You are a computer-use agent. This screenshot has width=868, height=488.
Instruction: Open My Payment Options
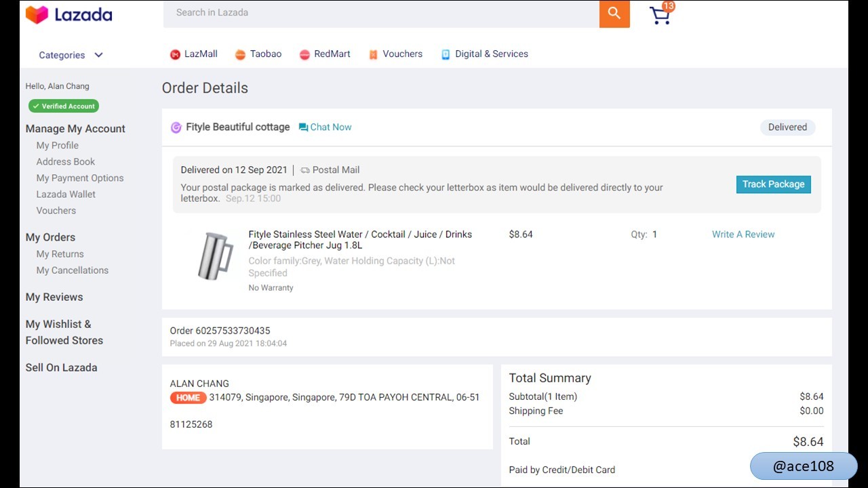tap(80, 178)
